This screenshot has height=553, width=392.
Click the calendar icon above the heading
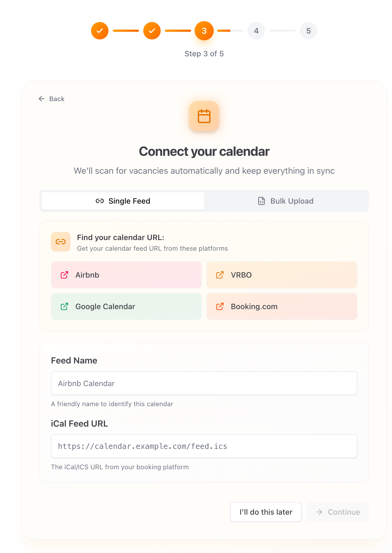204,116
